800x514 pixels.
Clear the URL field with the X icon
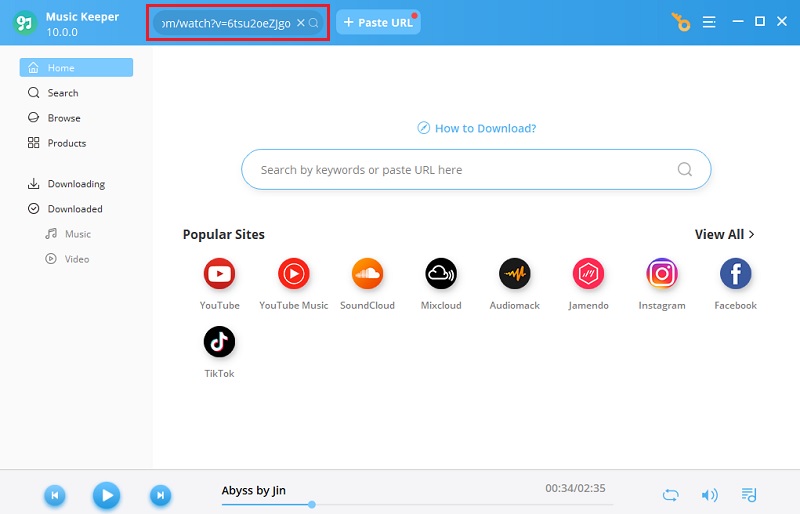[x=301, y=23]
